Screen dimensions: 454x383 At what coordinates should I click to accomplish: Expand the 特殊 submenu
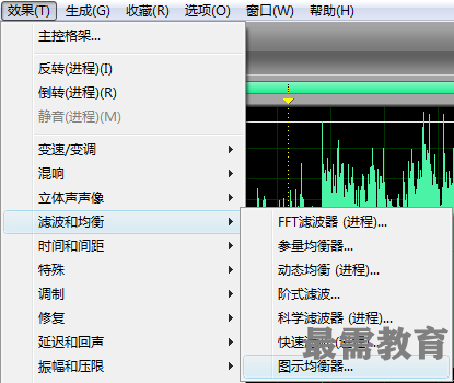tap(122, 270)
